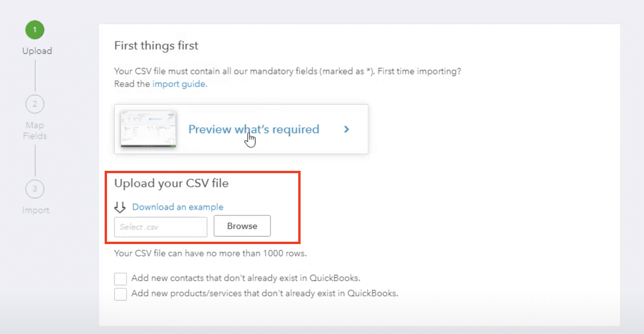
Task: Click the step 3 Import circle
Action: (35, 189)
